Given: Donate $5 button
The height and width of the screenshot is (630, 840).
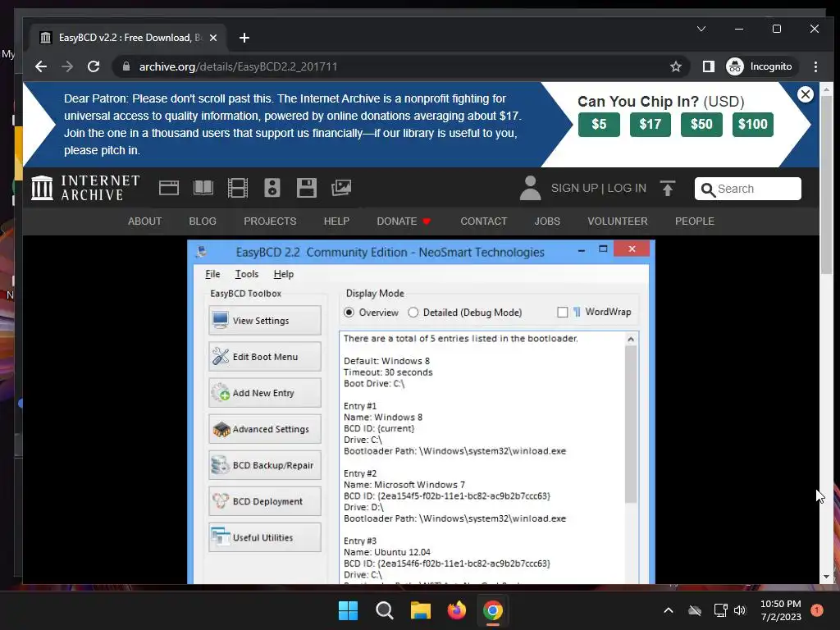Looking at the screenshot, I should coord(599,125).
